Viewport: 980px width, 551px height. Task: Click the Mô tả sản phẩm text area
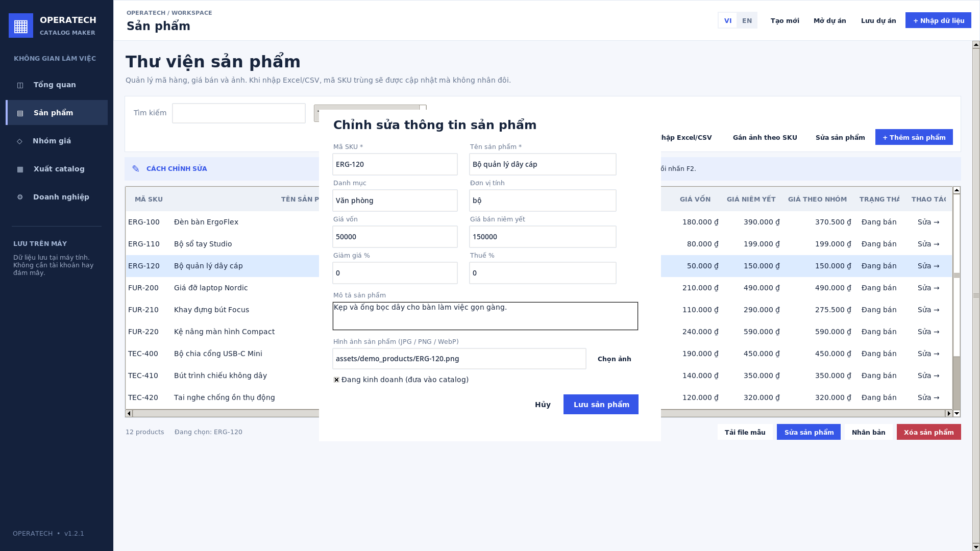pos(485,316)
